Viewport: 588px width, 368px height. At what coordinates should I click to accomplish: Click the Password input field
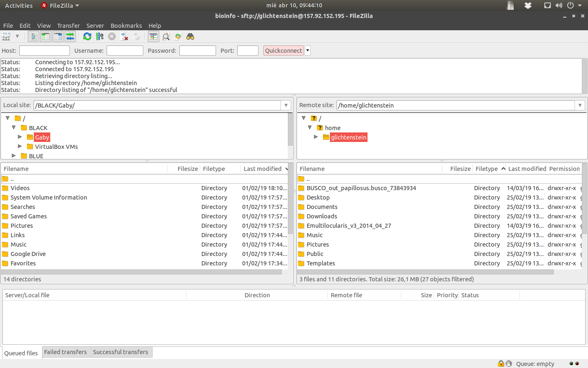tap(198, 50)
